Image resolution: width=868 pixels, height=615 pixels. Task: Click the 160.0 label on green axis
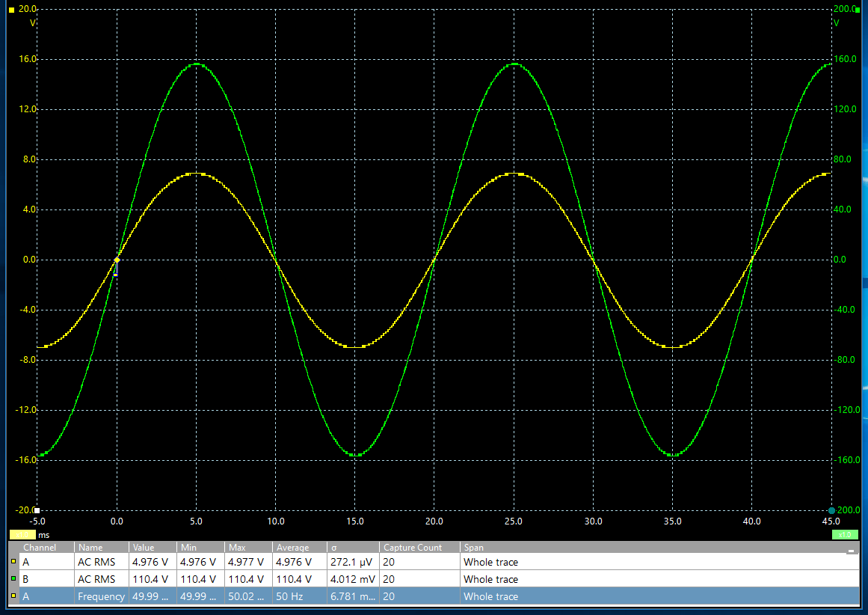point(845,58)
